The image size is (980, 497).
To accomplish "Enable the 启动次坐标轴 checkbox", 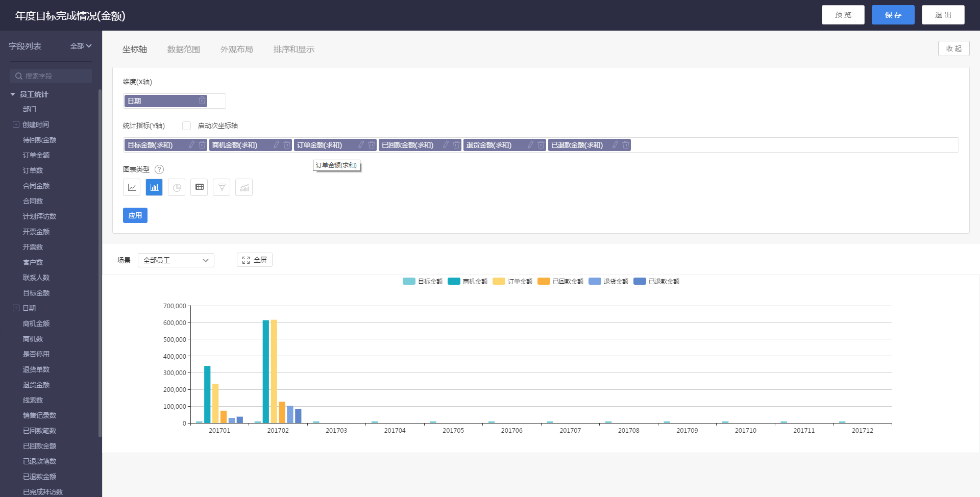I will coord(187,126).
